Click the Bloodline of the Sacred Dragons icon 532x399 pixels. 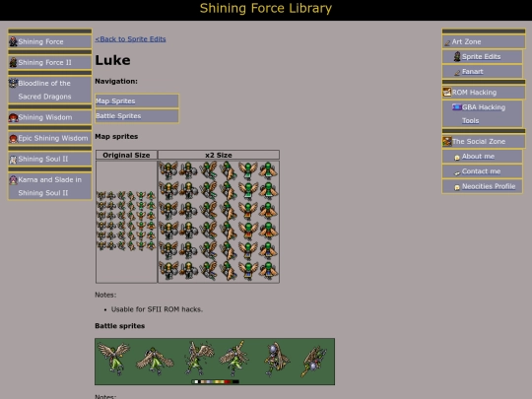13,83
